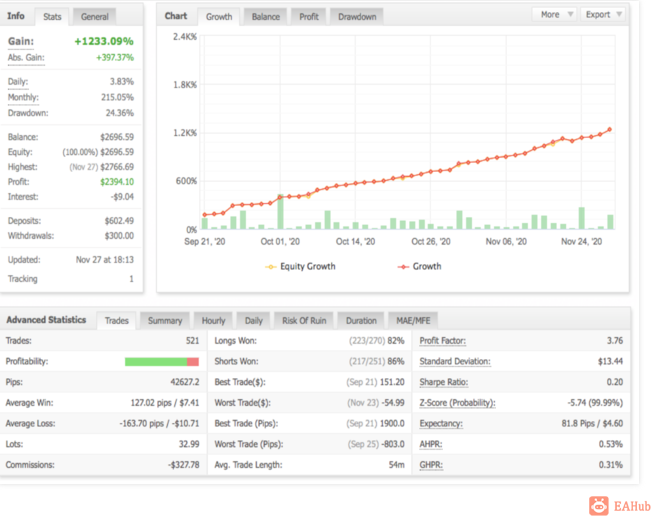The width and height of the screenshot is (660, 521).
Task: Click the Sharpe Ratio link
Action: click(444, 382)
